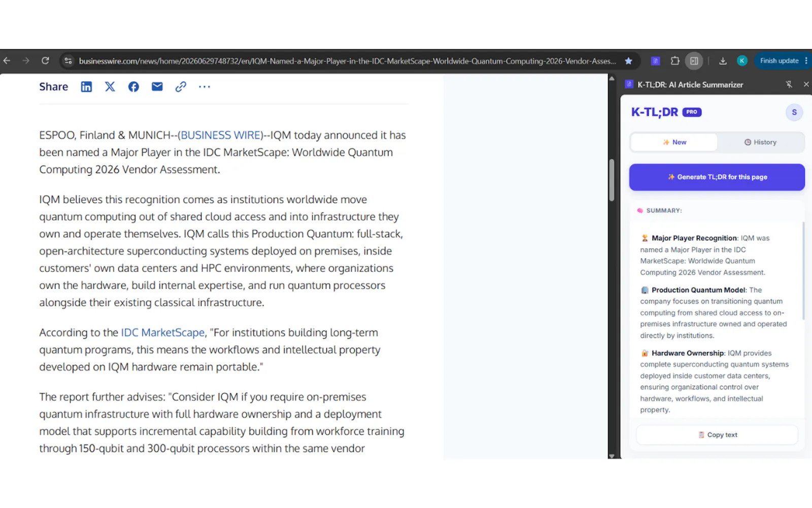Image resolution: width=812 pixels, height=508 pixels.
Task: Open the Chrome three-dot menu
Action: (806, 61)
